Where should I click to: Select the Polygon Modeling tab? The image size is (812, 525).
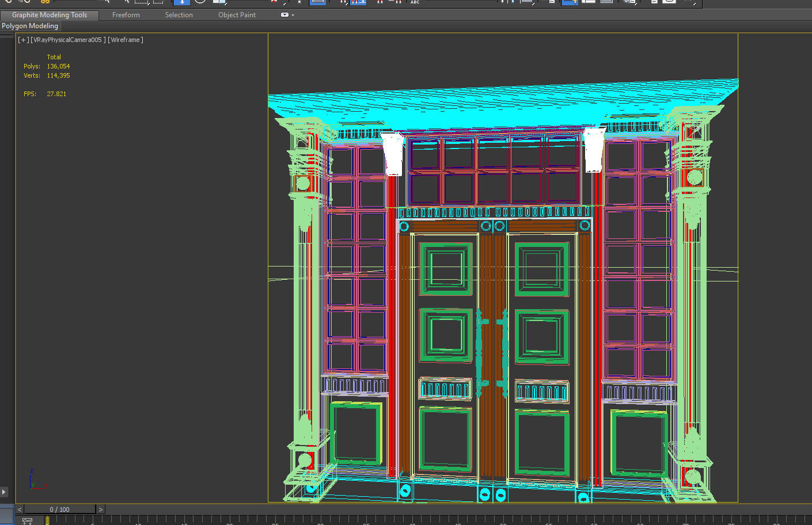click(x=30, y=26)
